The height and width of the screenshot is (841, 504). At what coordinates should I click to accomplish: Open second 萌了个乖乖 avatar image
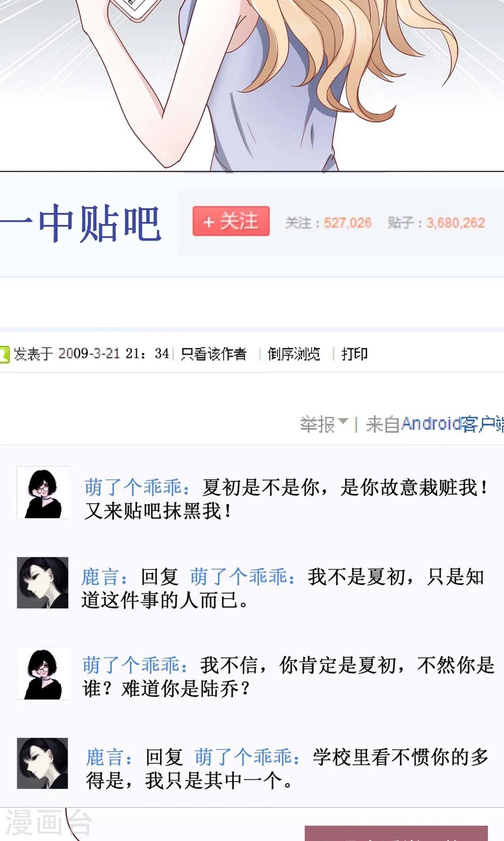(43, 673)
